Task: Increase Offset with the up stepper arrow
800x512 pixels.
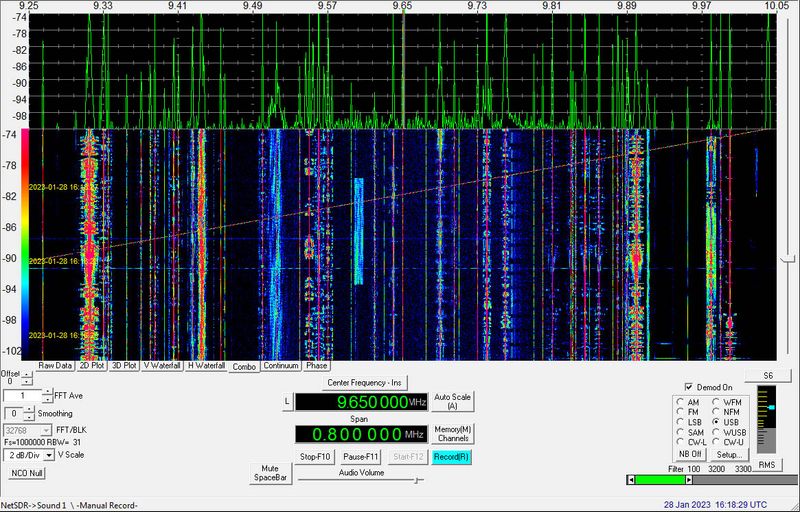Action: [27, 376]
